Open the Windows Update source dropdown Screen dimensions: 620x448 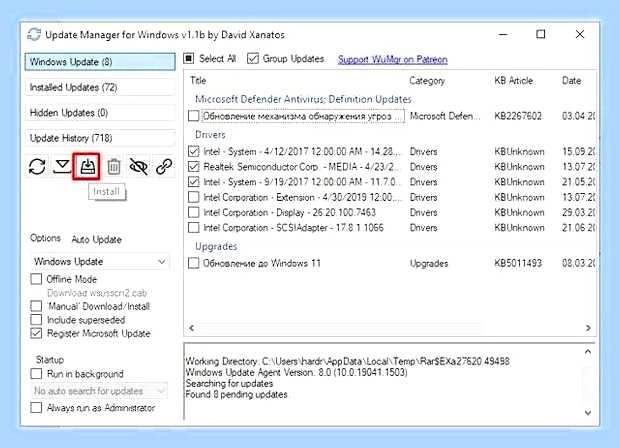(100, 261)
